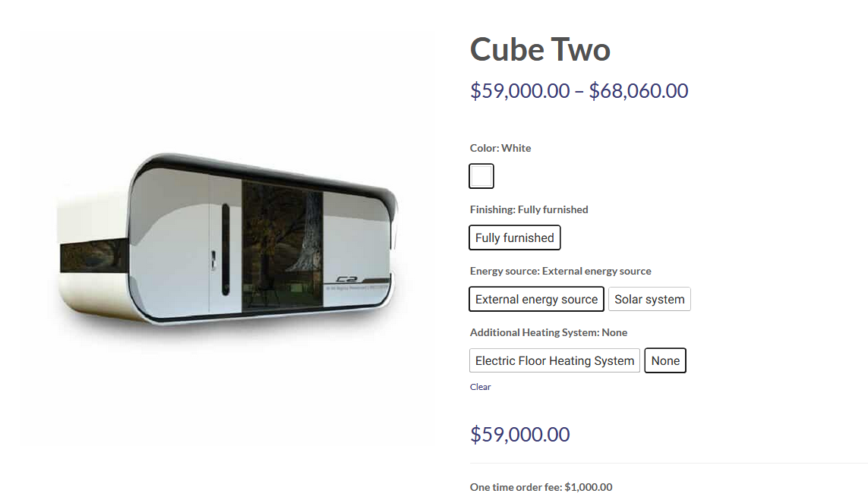
Task: Click the large glass window on cabin
Action: pos(282,247)
